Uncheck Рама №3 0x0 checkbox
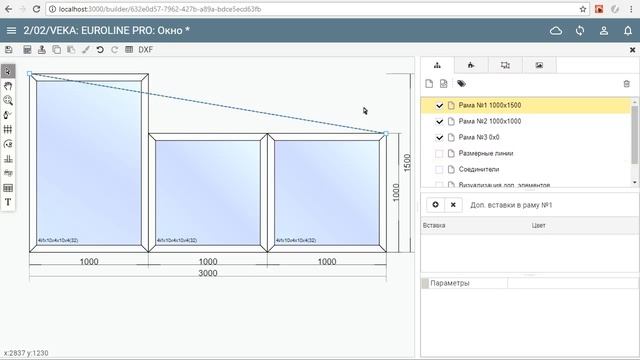The width and height of the screenshot is (640, 360). tap(439, 138)
